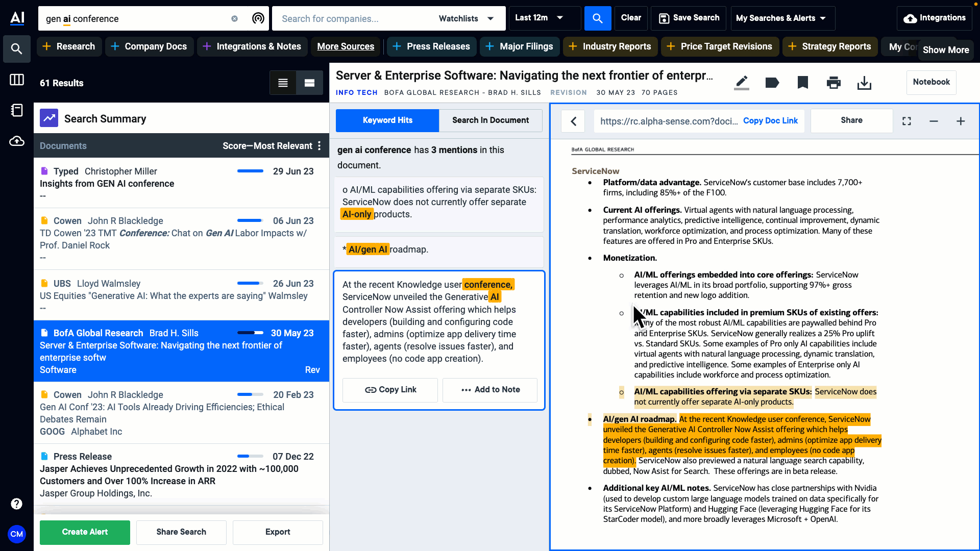This screenshot has width=980, height=551.
Task: Add the Integrations & Notes filter
Action: (252, 46)
